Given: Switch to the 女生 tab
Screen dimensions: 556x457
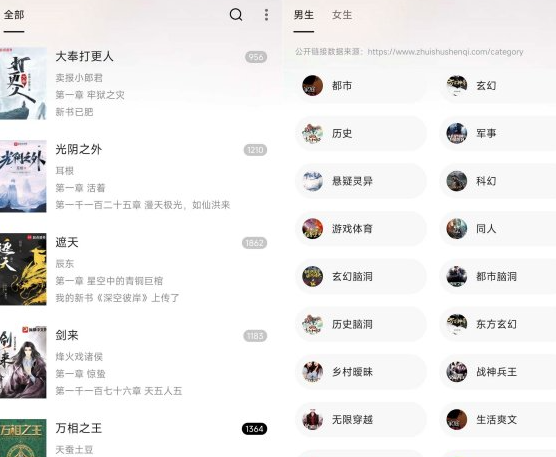Looking at the screenshot, I should click(x=342, y=15).
